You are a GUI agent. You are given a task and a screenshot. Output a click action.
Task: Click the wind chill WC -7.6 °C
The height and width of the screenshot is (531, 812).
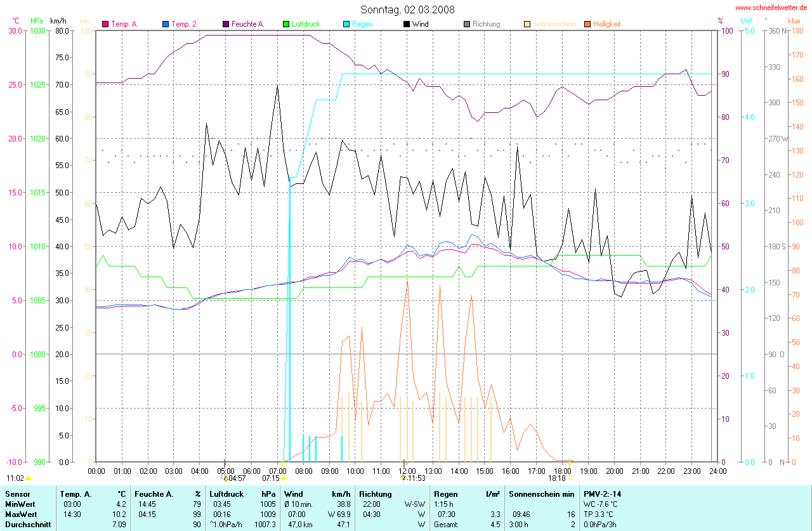pyautogui.click(x=600, y=504)
